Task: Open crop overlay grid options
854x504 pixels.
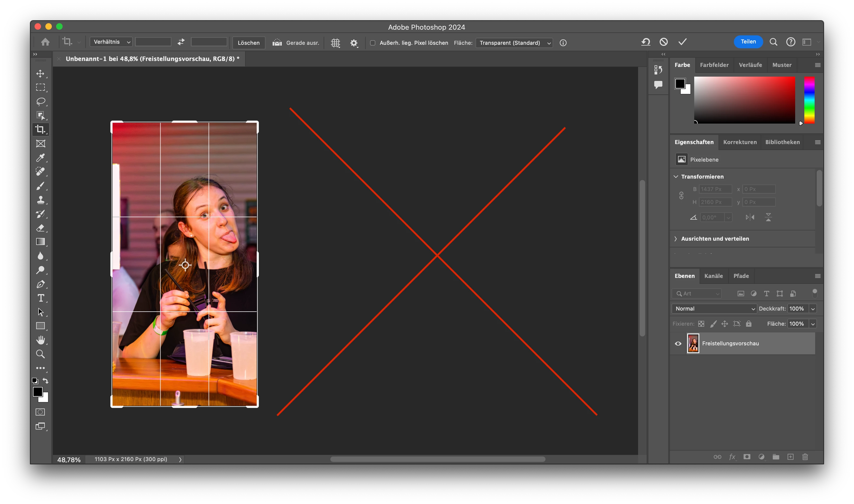Action: tap(335, 43)
